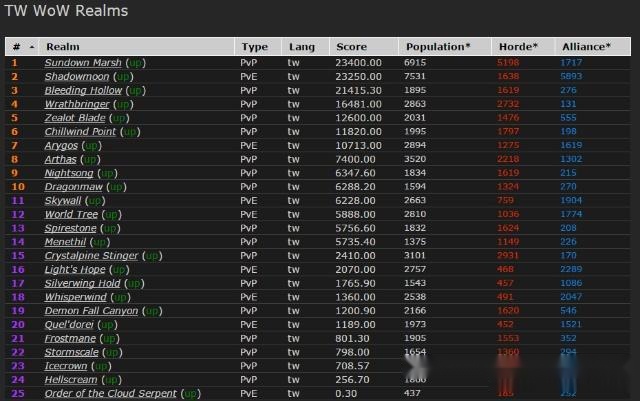Click the population value 437
This screenshot has width=640, height=401.
click(412, 393)
